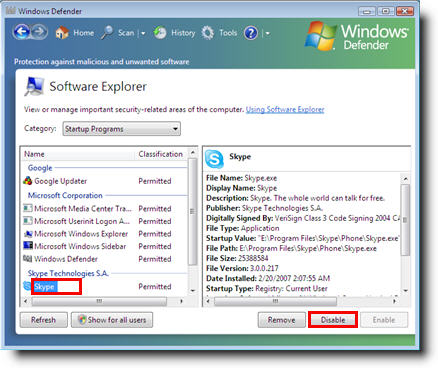Click the Scan magnifier icon
The image size is (438, 368).
[107, 33]
